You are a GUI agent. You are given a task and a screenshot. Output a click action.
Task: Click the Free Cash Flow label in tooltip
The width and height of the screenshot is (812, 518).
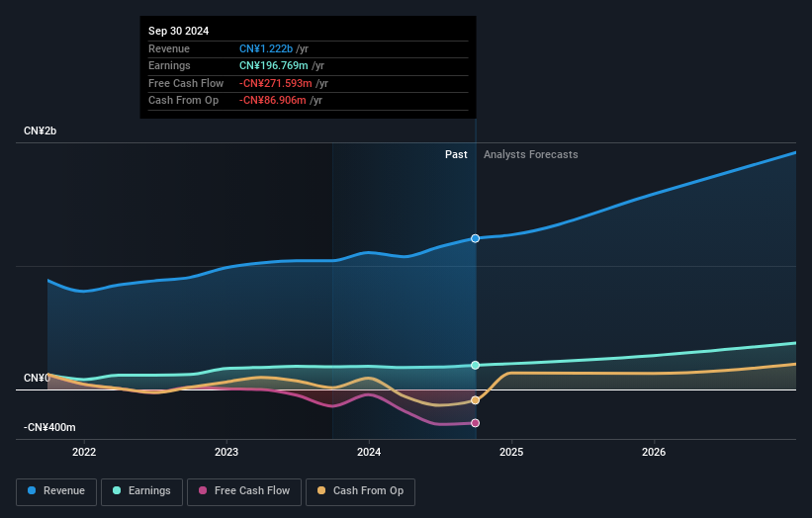pos(186,83)
